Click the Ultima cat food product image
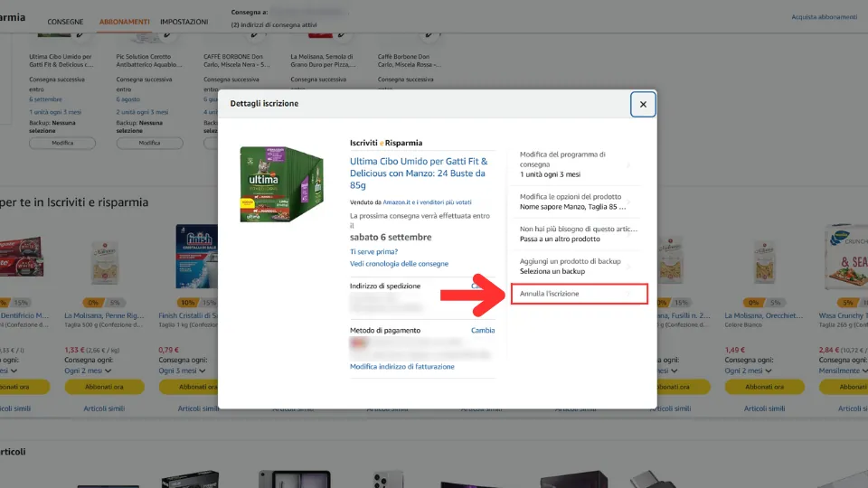 click(x=281, y=184)
